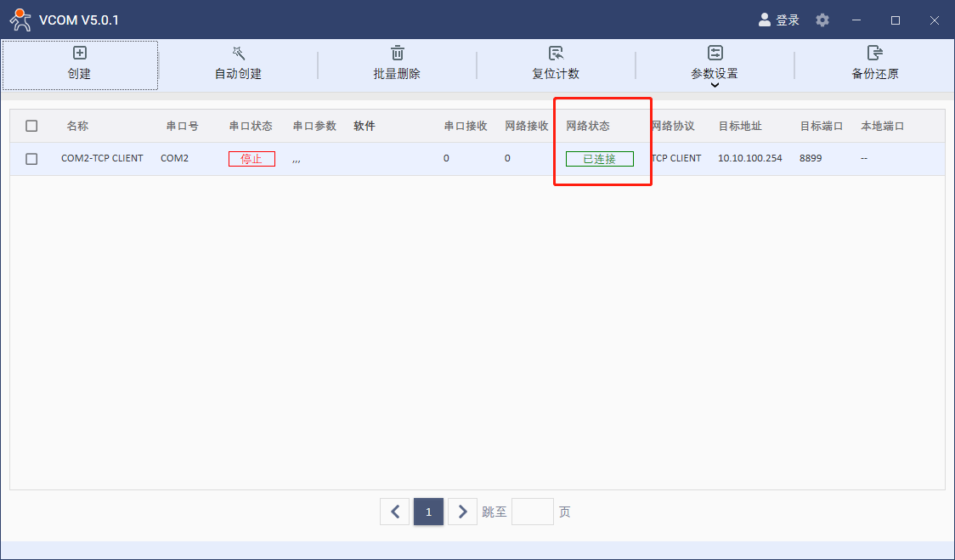
Task: Select the COM2-TCP CLIENT name cell
Action: click(x=102, y=158)
